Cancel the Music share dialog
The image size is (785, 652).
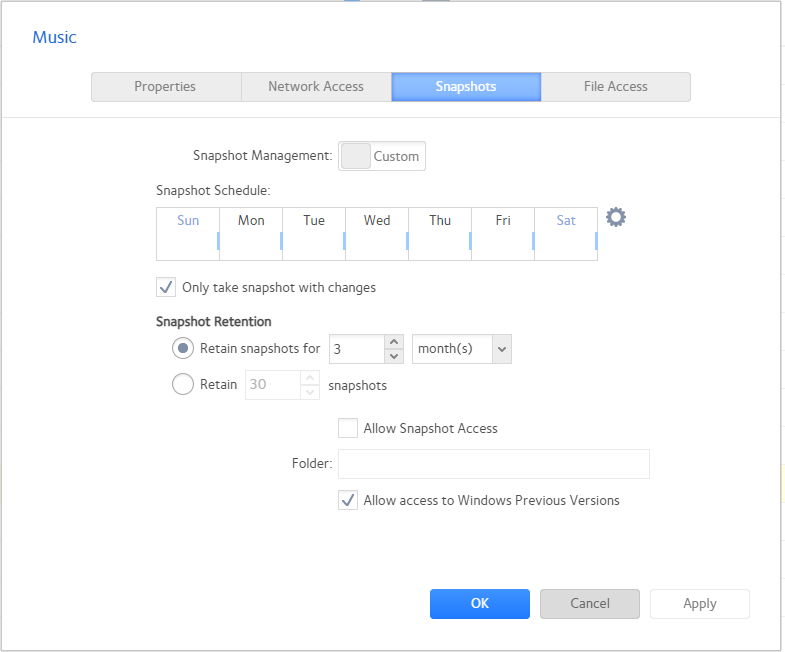coord(589,603)
